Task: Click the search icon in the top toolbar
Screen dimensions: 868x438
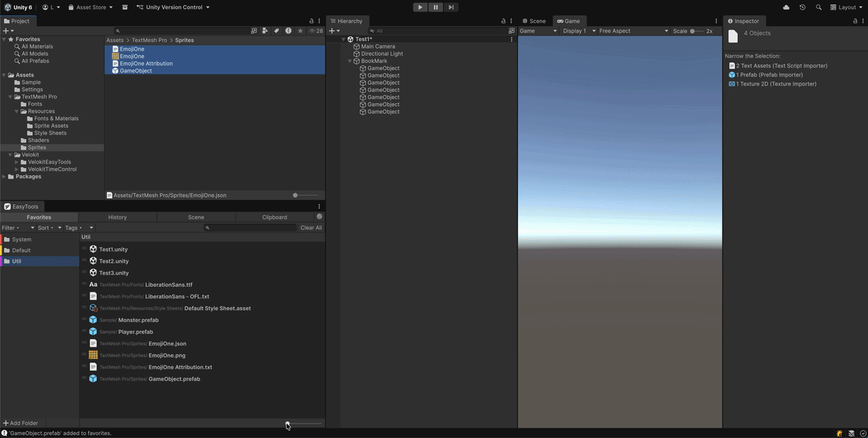Action: (818, 7)
